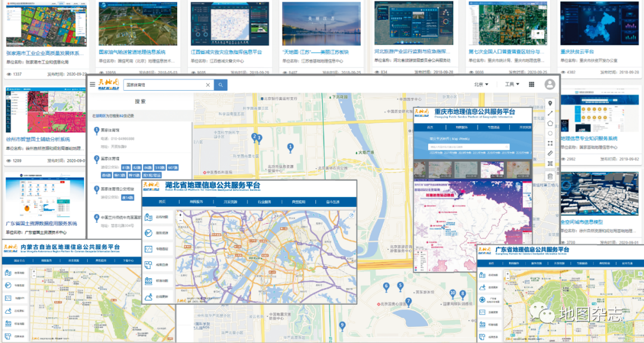Image resolution: width=644 pixels, height=343 pixels.
Task: Click the 夜14路 bus route tag
Action: click(128, 197)
